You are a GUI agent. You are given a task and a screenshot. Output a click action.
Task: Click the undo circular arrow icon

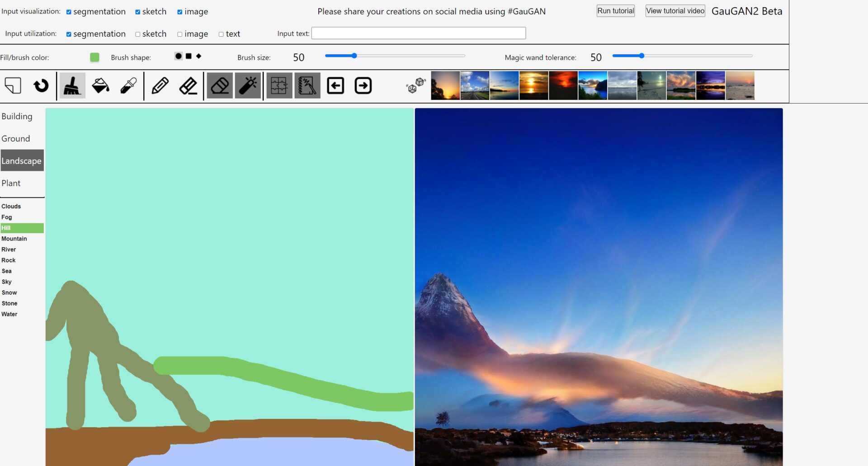[x=41, y=85]
